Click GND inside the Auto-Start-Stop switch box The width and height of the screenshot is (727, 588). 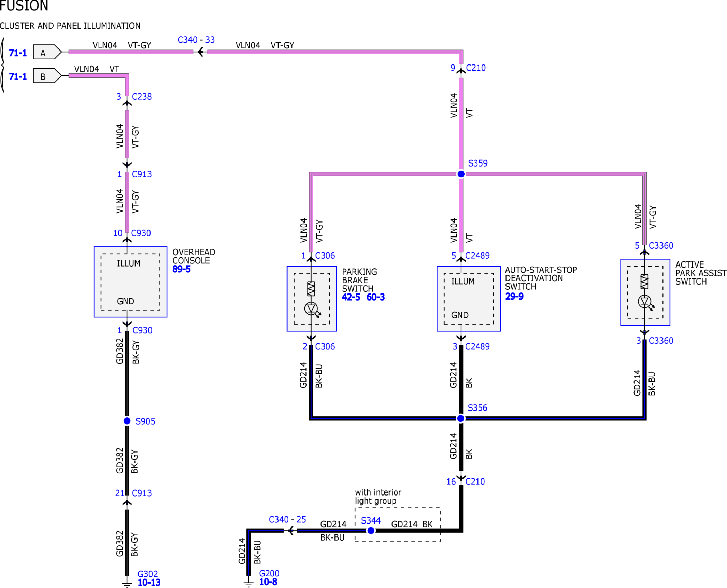pos(460,315)
